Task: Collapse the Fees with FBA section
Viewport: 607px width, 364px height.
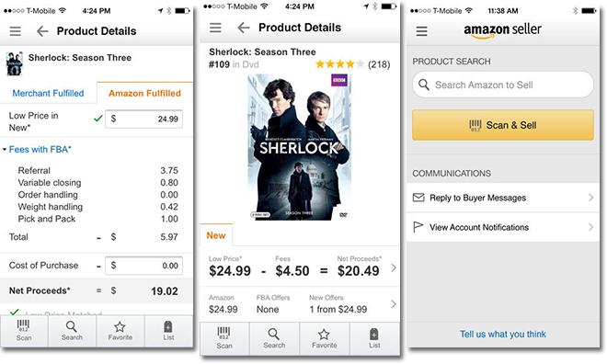Action: pos(37,149)
